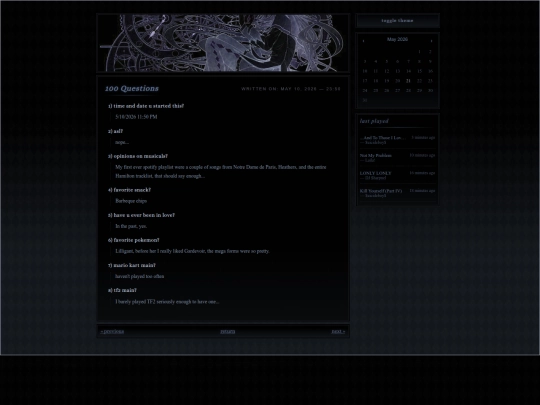Click the header banner artwork
540x405 pixels.
223,43
